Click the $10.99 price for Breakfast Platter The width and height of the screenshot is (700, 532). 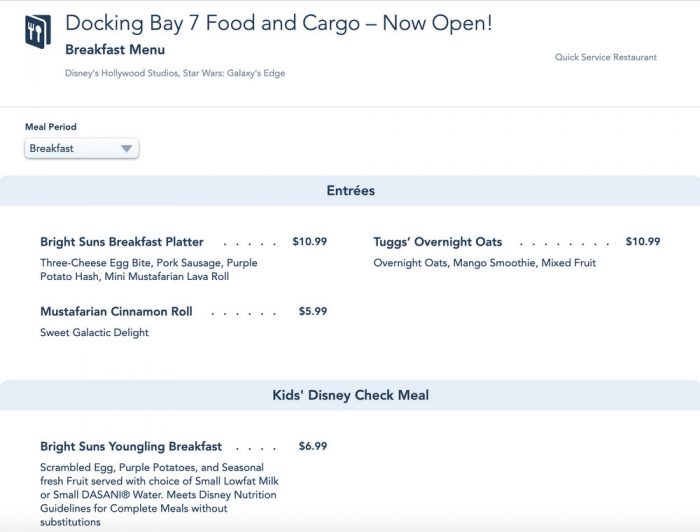click(x=309, y=242)
